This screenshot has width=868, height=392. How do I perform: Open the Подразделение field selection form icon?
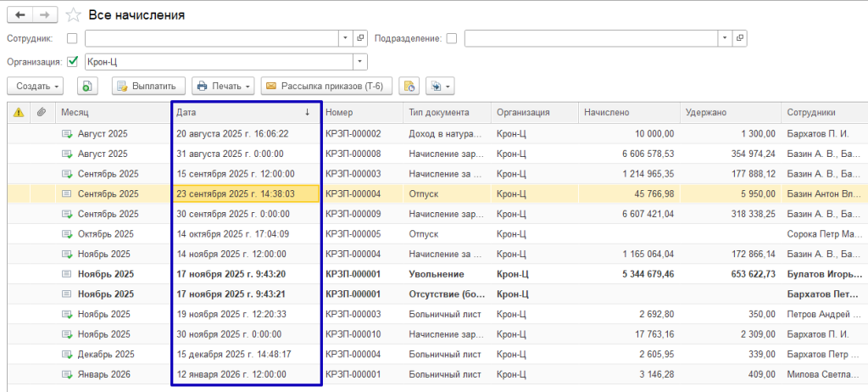pos(740,38)
